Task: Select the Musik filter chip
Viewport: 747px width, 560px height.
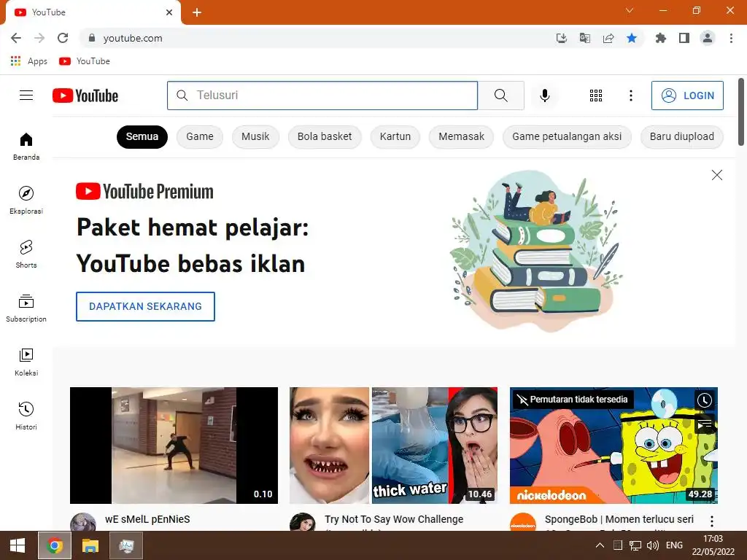Action: click(x=255, y=136)
